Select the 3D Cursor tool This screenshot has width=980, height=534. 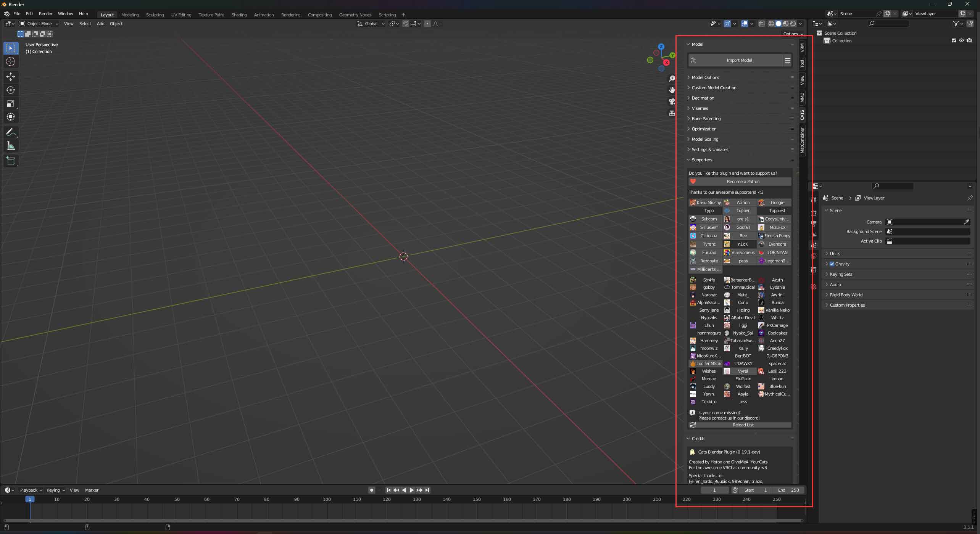pos(11,61)
